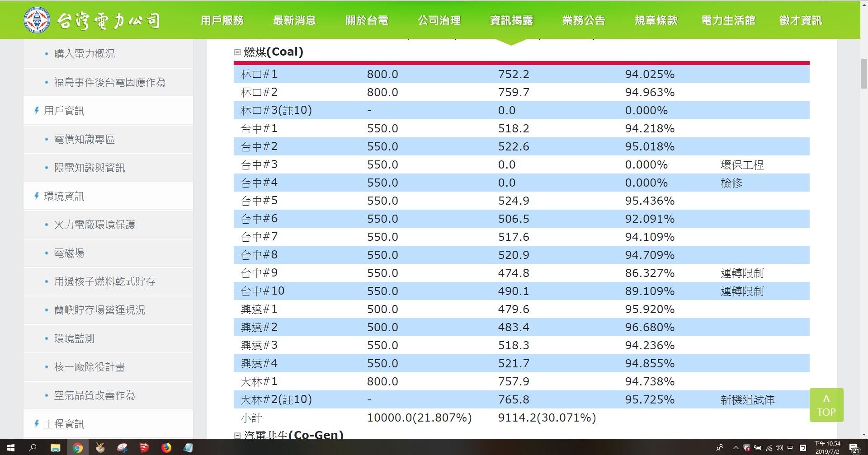
Task: Open SketchUp from the taskbar
Action: [x=144, y=448]
